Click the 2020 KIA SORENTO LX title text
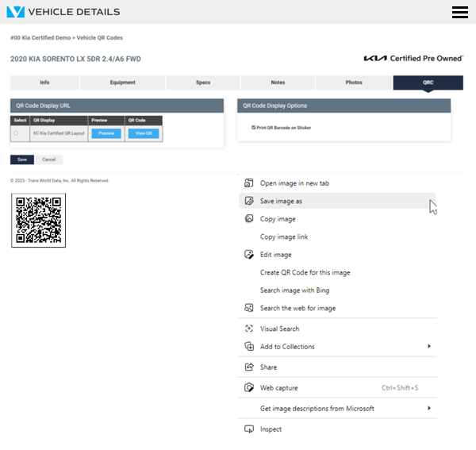The image size is (476, 450). [75, 59]
